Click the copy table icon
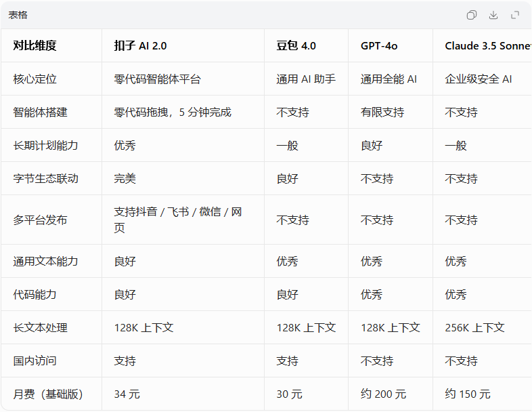This screenshot has width=532, height=412. tap(472, 15)
